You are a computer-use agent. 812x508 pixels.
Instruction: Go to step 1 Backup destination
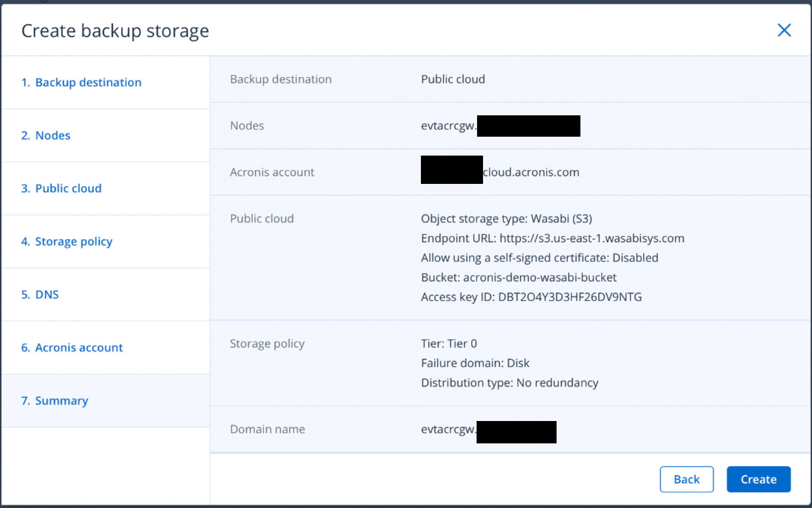(x=81, y=83)
